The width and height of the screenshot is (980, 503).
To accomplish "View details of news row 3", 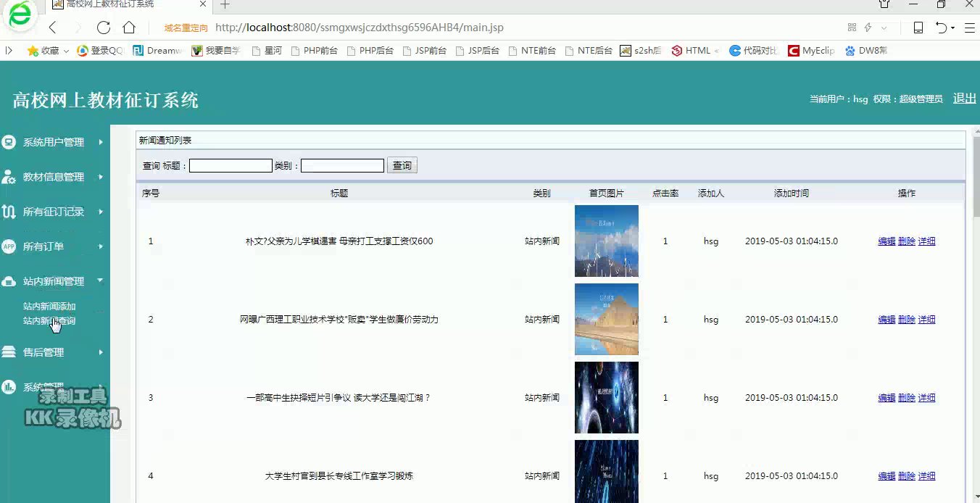I will click(926, 398).
